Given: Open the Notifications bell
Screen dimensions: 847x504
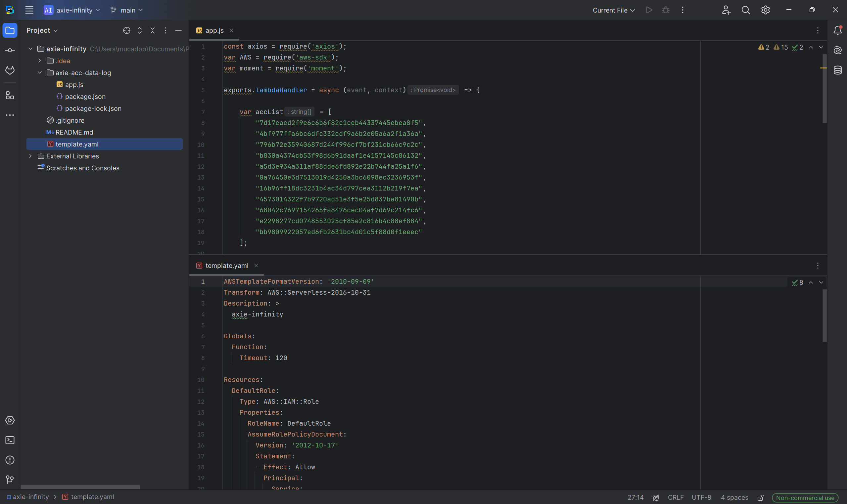Looking at the screenshot, I should pyautogui.click(x=837, y=30).
